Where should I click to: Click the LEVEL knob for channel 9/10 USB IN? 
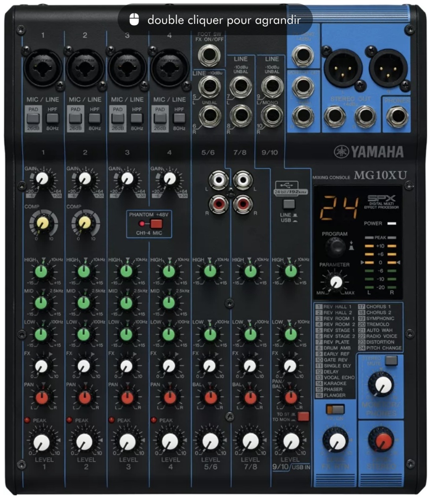pos(291,441)
